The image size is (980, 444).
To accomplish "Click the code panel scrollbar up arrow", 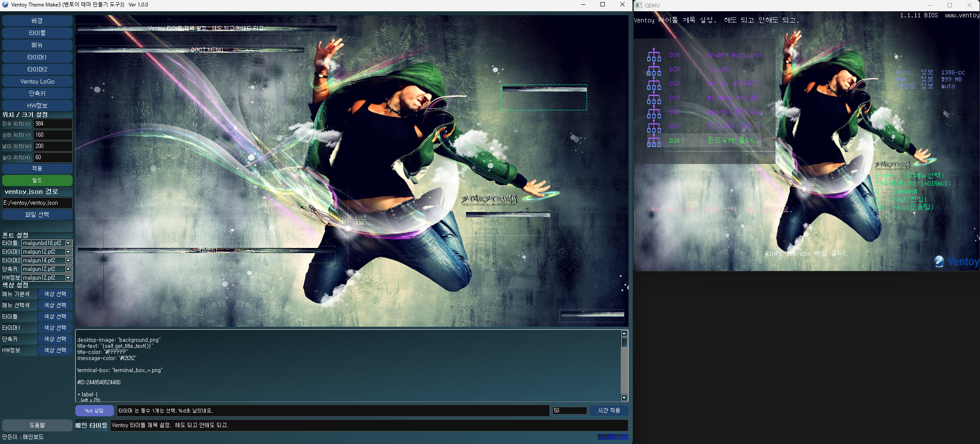I will coord(624,333).
